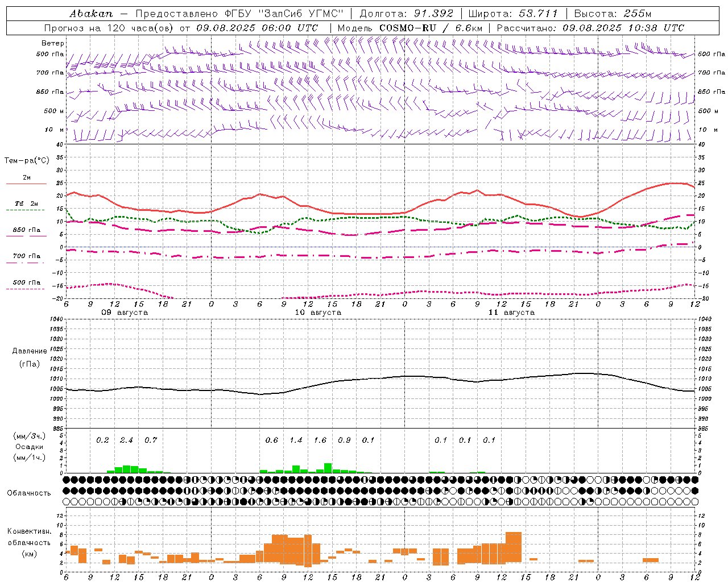The width and height of the screenshot is (728, 582).
Task: Click the left 500 м wind level label
Action: (54, 111)
